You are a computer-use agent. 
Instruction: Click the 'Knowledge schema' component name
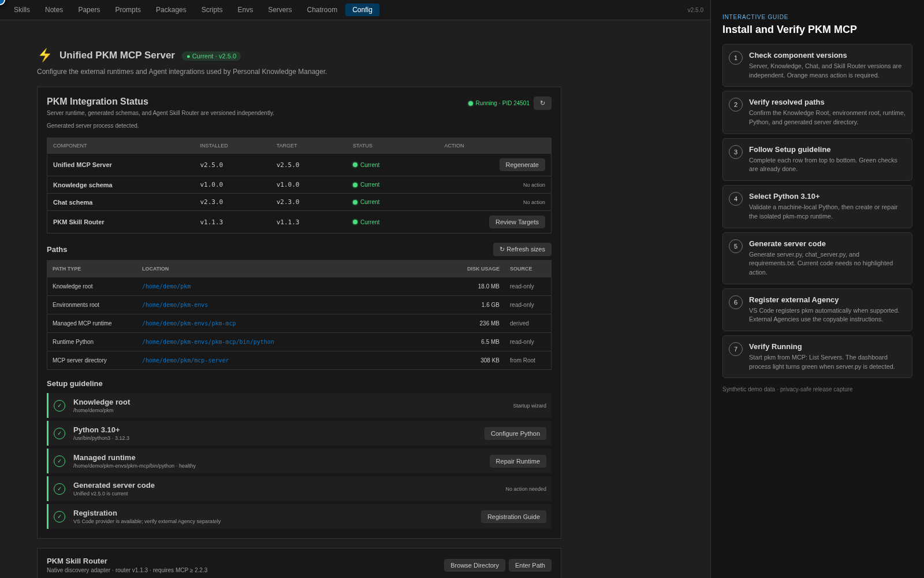pos(83,185)
